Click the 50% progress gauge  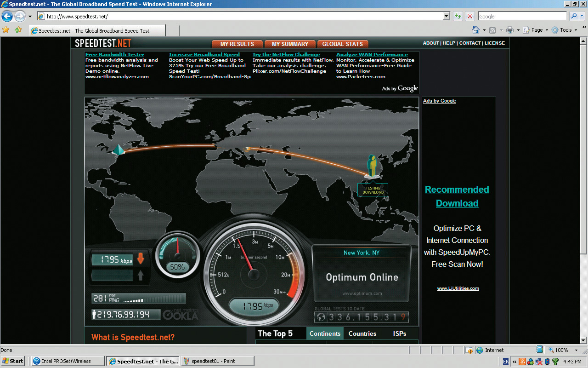pos(177,256)
